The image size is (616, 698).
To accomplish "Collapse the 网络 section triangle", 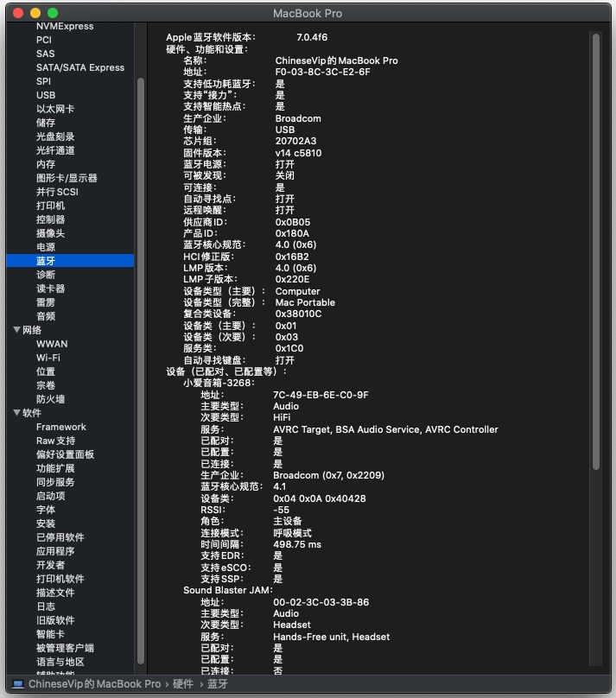I will (x=17, y=330).
